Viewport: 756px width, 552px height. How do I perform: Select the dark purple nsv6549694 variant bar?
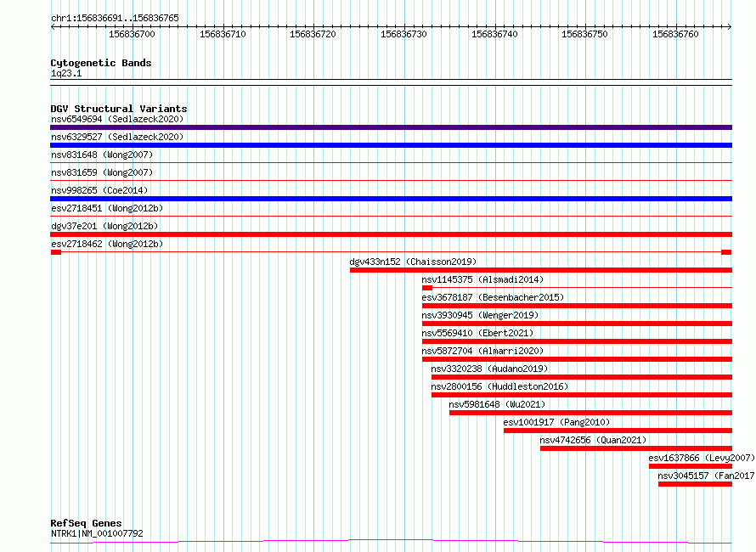click(x=391, y=127)
